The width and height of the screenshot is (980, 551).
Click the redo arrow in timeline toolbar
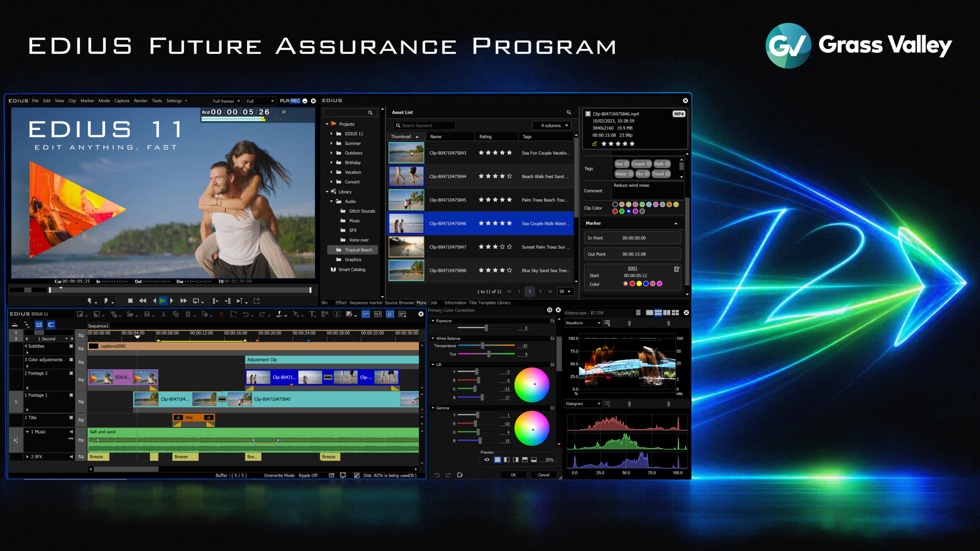[262, 314]
